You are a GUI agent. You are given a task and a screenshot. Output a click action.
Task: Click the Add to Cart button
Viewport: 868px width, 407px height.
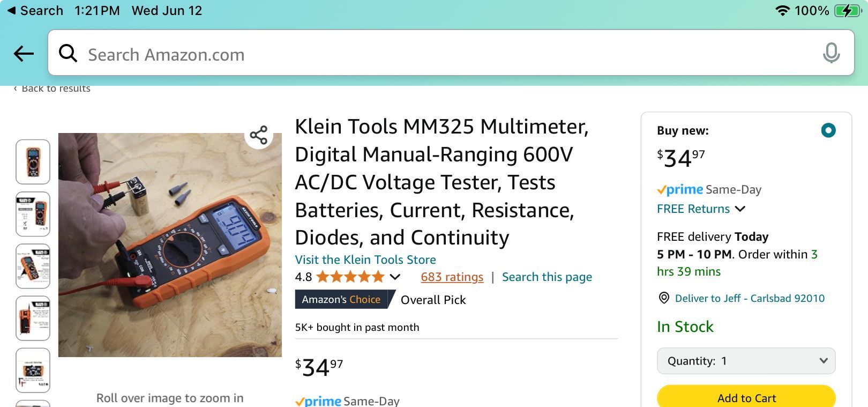click(746, 397)
